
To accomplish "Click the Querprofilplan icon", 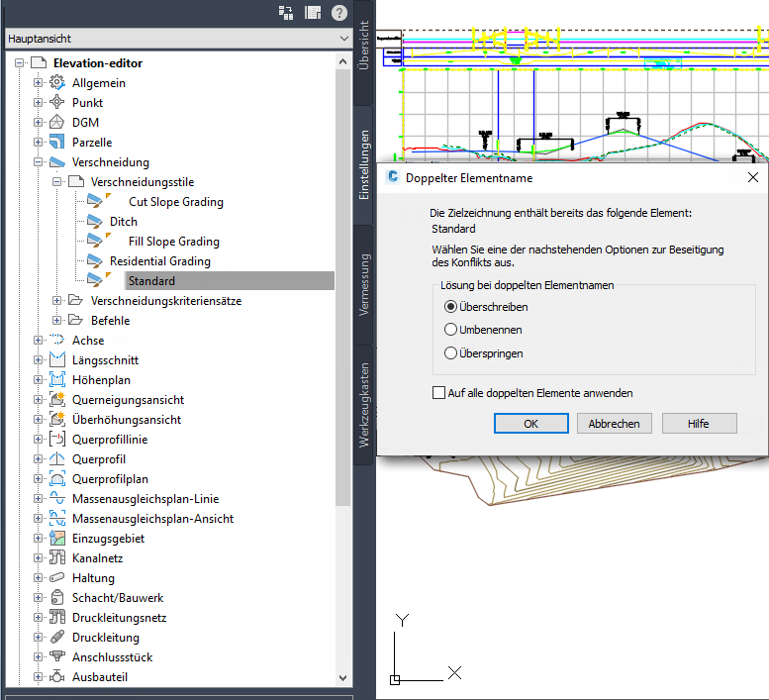I will point(56,478).
